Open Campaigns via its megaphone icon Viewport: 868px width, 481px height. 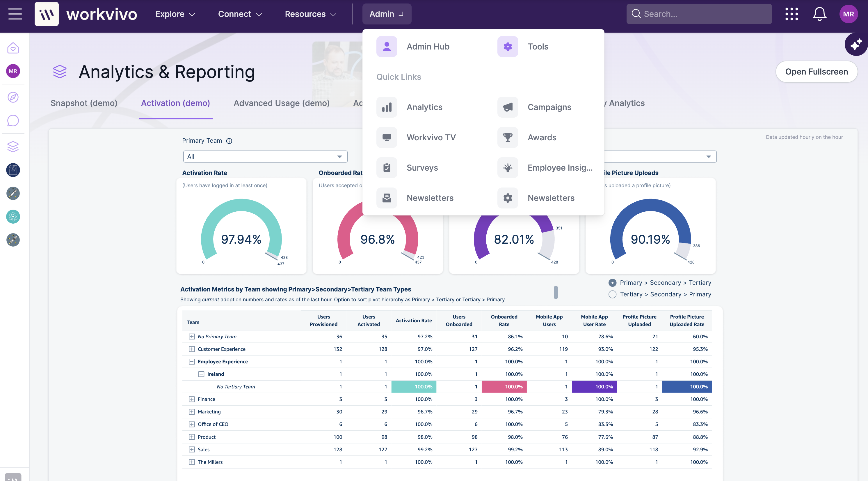pyautogui.click(x=508, y=107)
